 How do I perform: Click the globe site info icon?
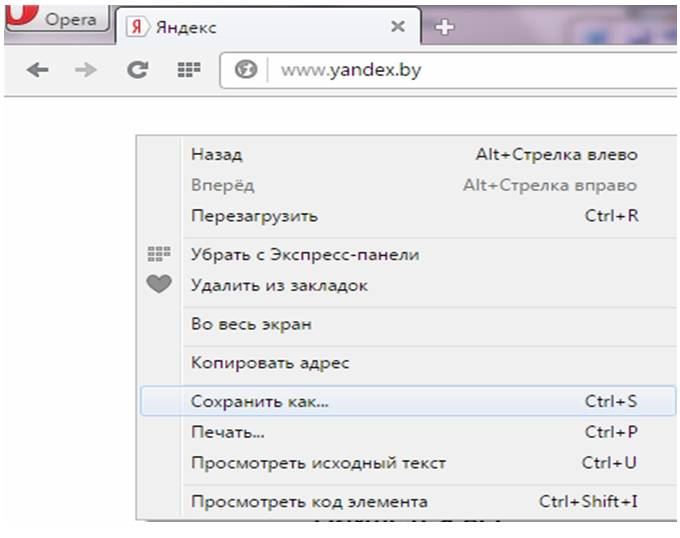(246, 71)
